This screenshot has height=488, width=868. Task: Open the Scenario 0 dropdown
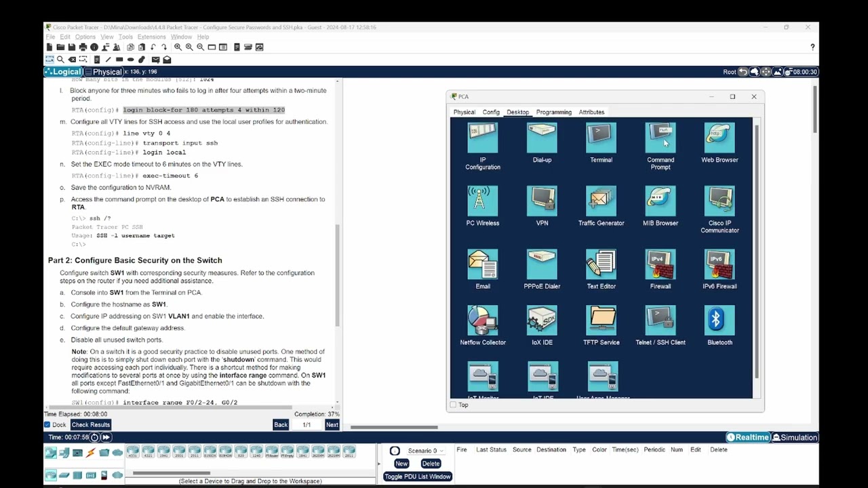426,451
